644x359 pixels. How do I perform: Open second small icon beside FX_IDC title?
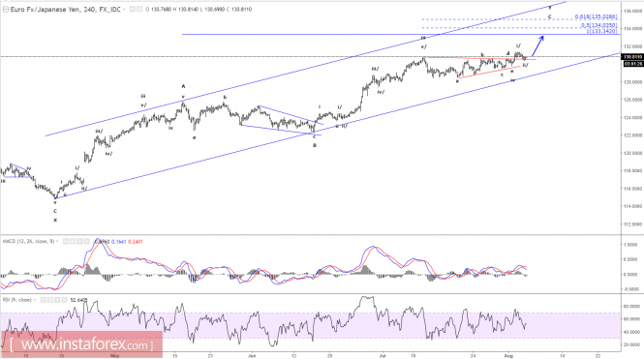[x=139, y=9]
